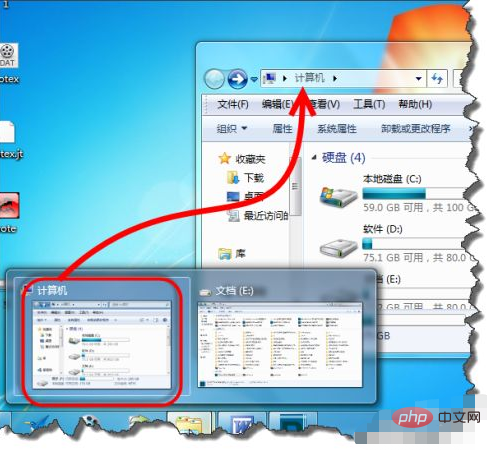Click the Word icon on taskbar
Screen dimensions: 491x450
242,424
